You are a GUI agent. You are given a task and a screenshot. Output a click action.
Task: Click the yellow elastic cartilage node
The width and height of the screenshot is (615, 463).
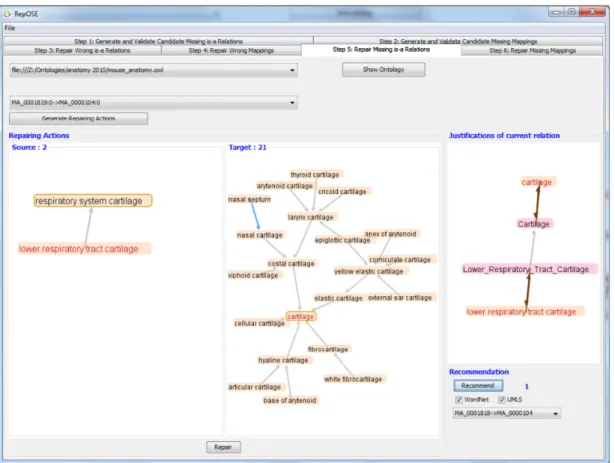point(369,271)
